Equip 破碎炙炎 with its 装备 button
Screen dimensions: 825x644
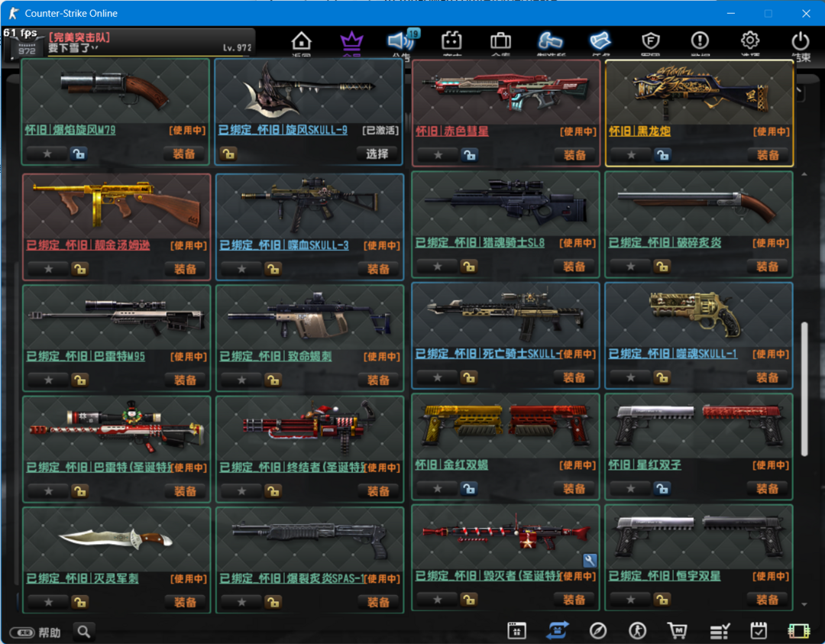coord(767,267)
